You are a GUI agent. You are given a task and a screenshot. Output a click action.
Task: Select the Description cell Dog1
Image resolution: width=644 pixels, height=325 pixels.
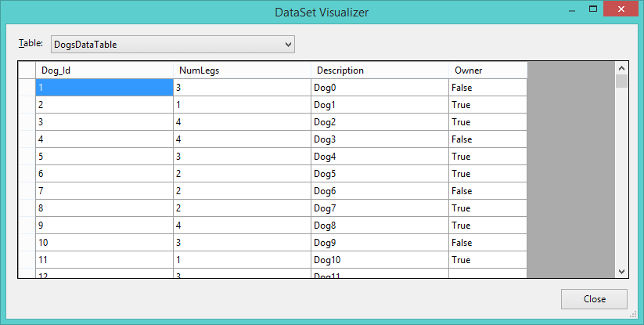point(380,105)
